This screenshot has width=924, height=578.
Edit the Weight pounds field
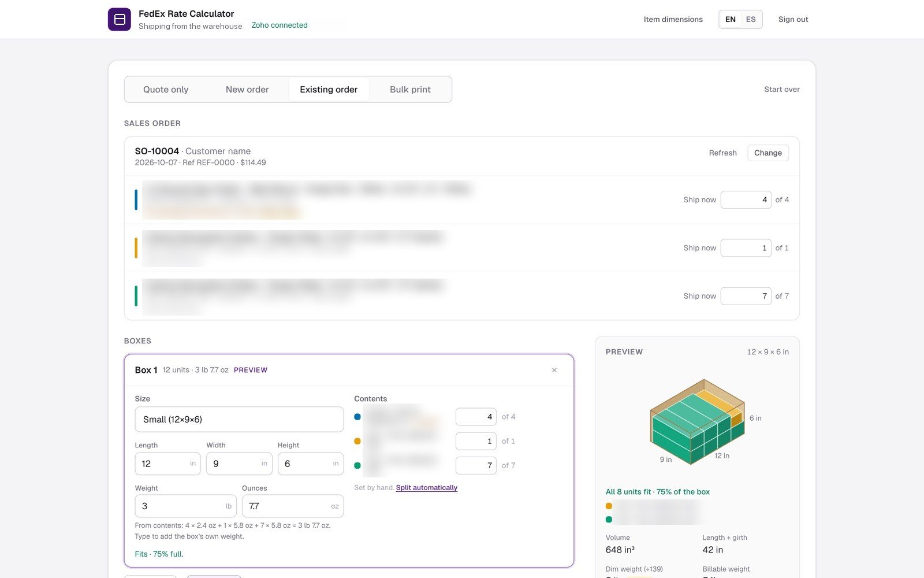click(186, 506)
